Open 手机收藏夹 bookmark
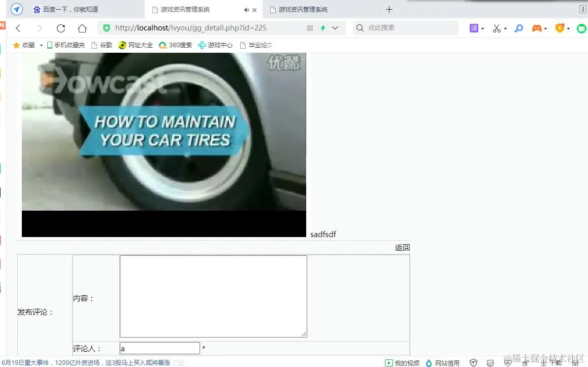Screen dimensions: 588x367 [x=66, y=45]
